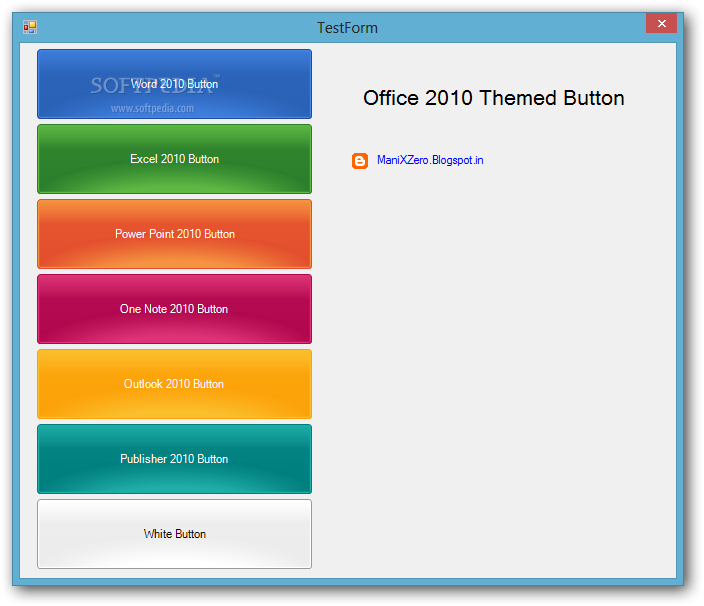
Task: Click the TestForm window icon in title bar
Action: [30, 27]
